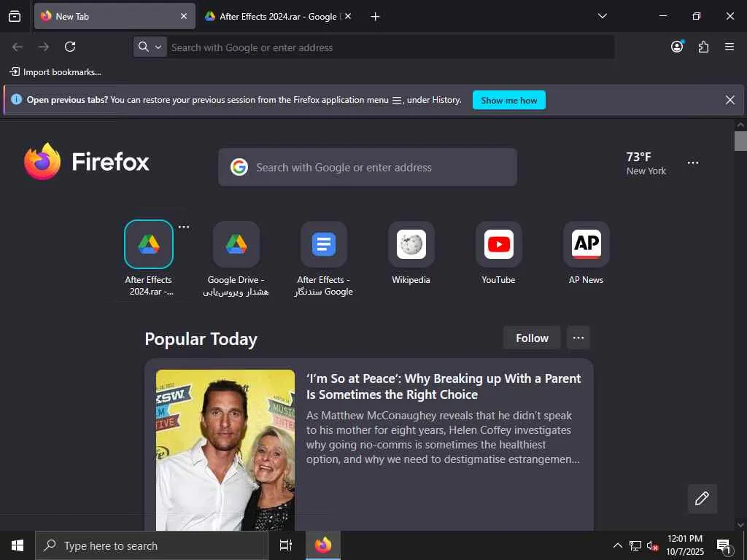Close the After Effects 2024.rar tab
The height and width of the screenshot is (560, 747).
point(348,16)
